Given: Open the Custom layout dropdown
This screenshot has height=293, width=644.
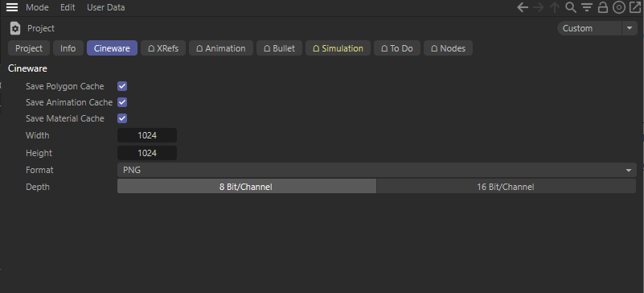Looking at the screenshot, I should click(589, 28).
